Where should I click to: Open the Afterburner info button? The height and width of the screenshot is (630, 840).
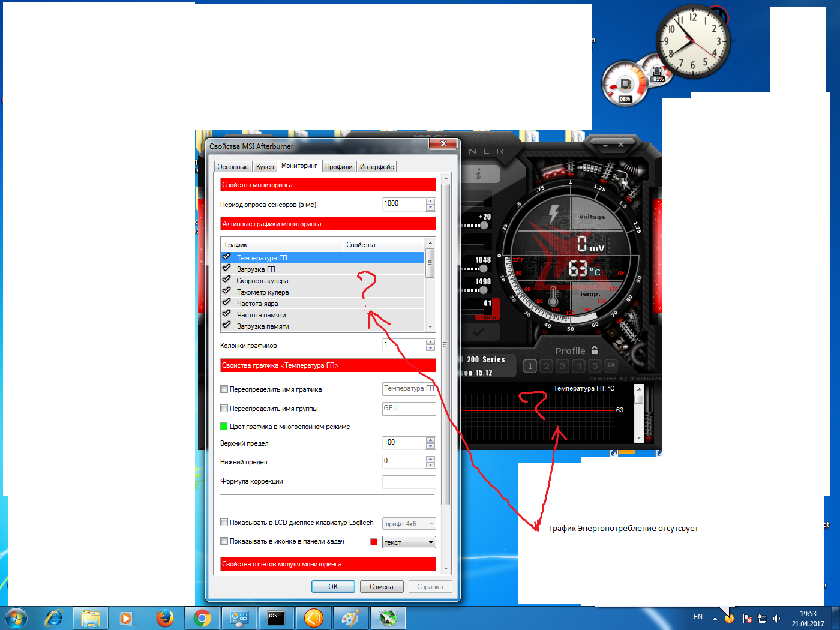pos(479,174)
